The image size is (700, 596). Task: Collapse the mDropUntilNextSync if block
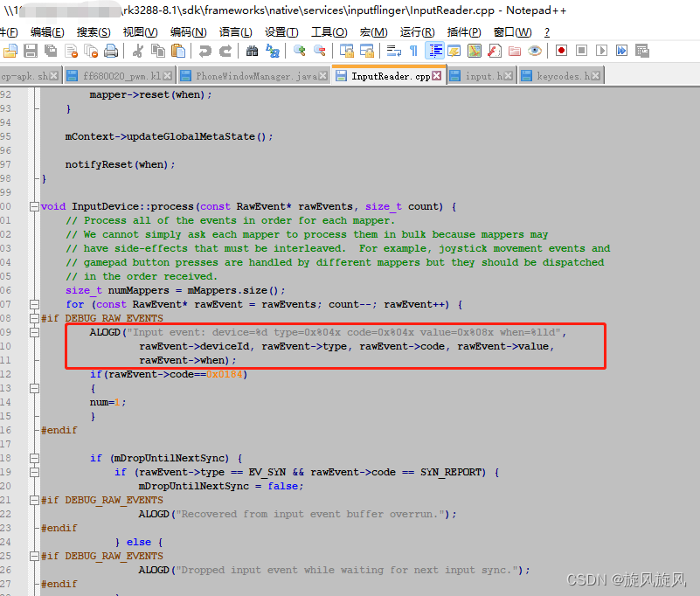click(x=32, y=458)
